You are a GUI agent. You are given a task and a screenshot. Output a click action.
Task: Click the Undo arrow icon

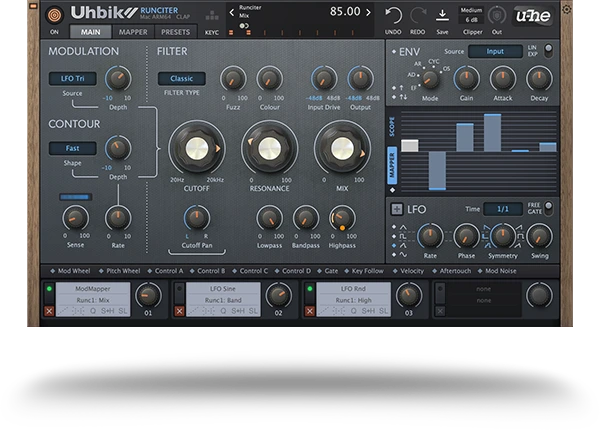click(x=394, y=16)
